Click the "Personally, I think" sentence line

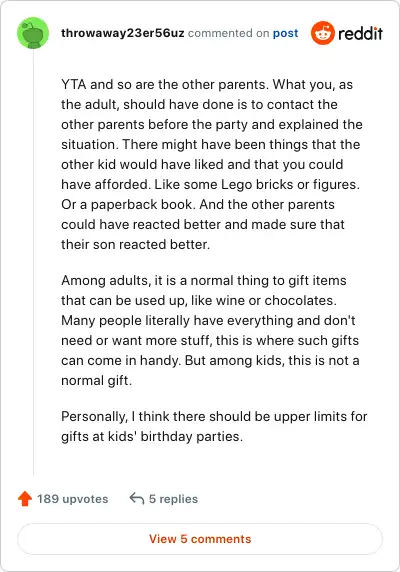pyautogui.click(x=214, y=417)
